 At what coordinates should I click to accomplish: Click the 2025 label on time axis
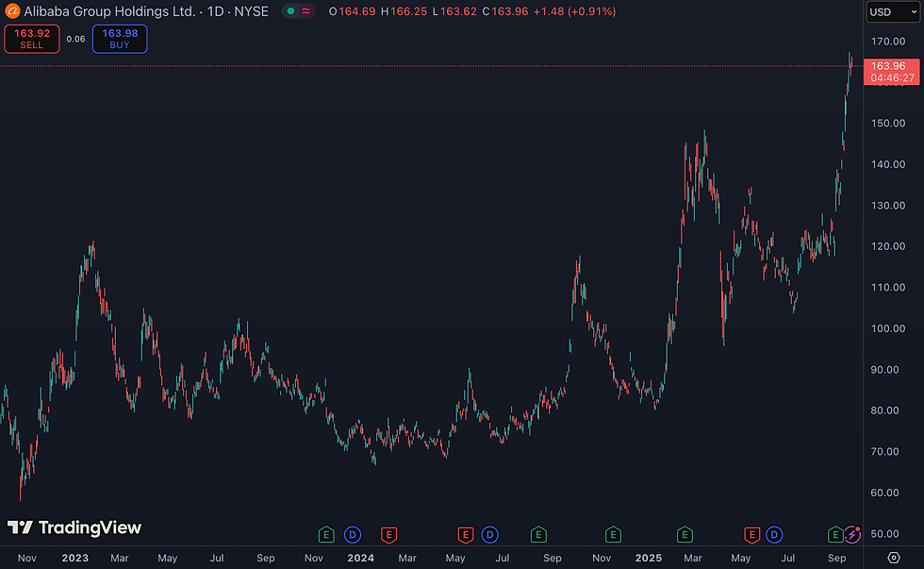pyautogui.click(x=649, y=558)
